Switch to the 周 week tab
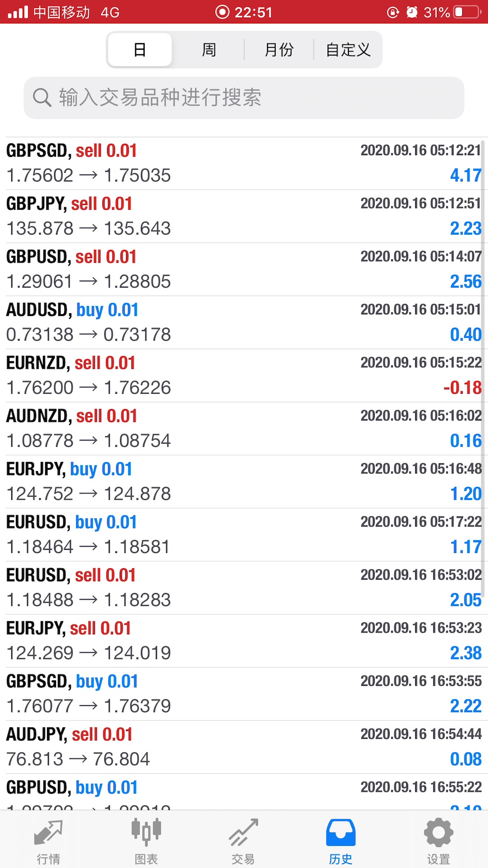This screenshot has height=868, width=488. click(209, 50)
